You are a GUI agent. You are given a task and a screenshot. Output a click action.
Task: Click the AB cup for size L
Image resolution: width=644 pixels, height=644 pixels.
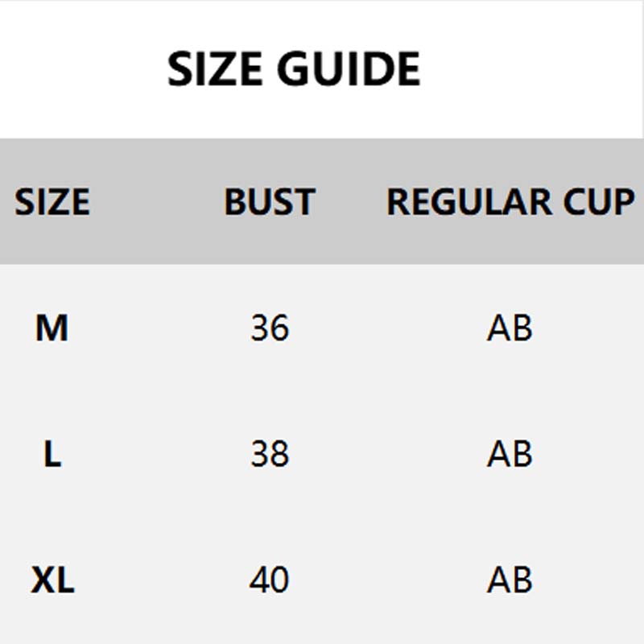510,455
